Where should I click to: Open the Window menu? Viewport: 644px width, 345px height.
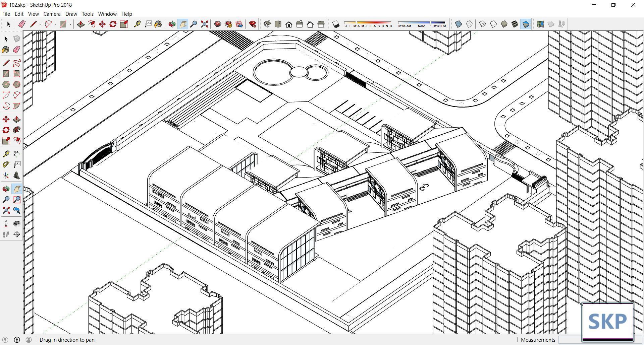[107, 14]
